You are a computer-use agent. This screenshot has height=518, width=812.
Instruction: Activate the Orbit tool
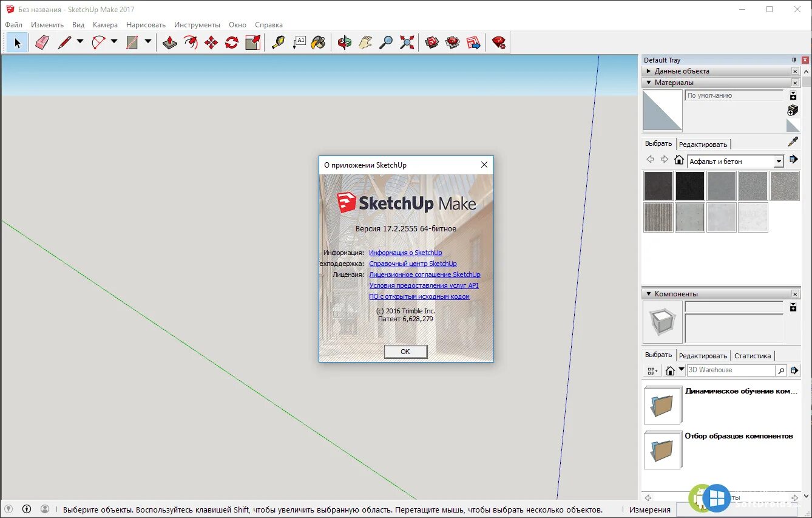345,43
